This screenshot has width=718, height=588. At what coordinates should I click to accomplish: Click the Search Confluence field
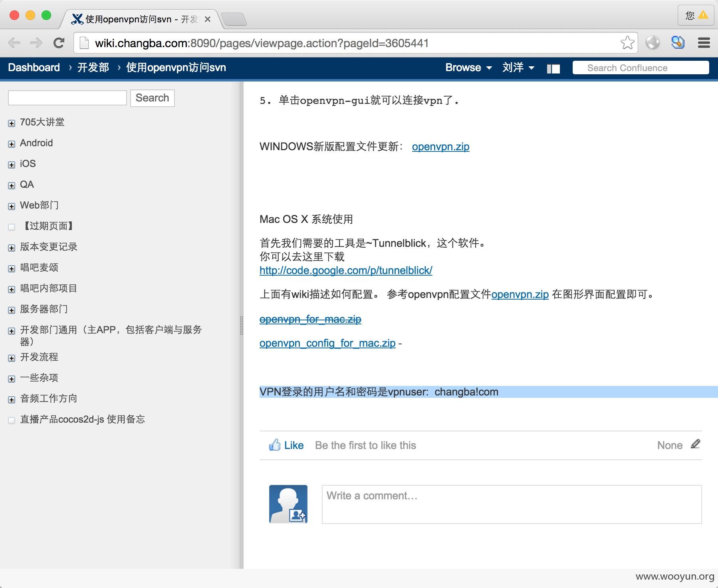click(641, 68)
